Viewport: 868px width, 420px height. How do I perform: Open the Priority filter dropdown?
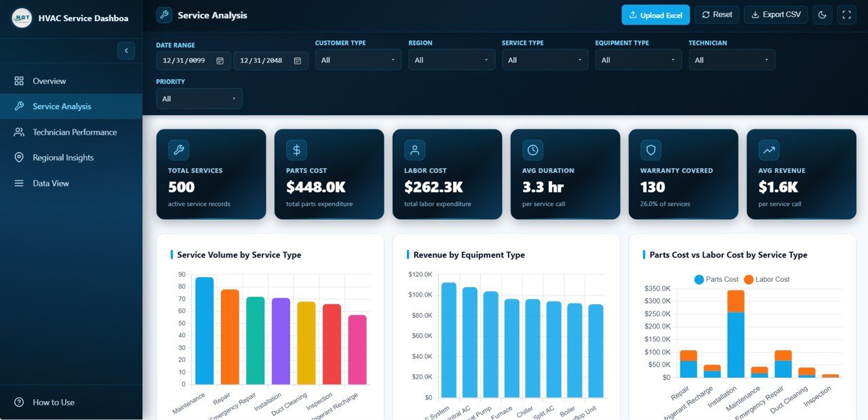click(x=199, y=99)
